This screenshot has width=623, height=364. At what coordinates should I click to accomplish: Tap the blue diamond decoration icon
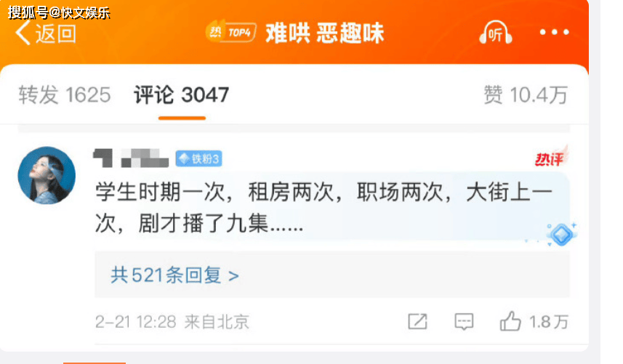coord(561,234)
